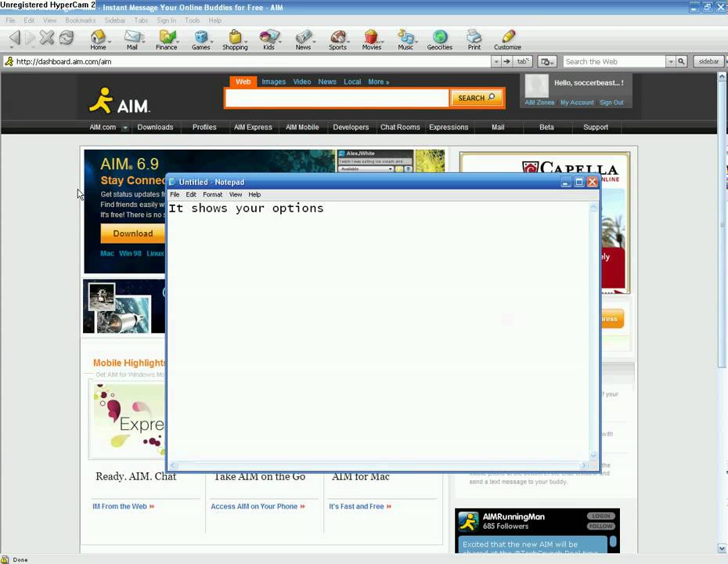Click Access AIM on Your Phone link
The height and width of the screenshot is (564, 728).
[258, 506]
